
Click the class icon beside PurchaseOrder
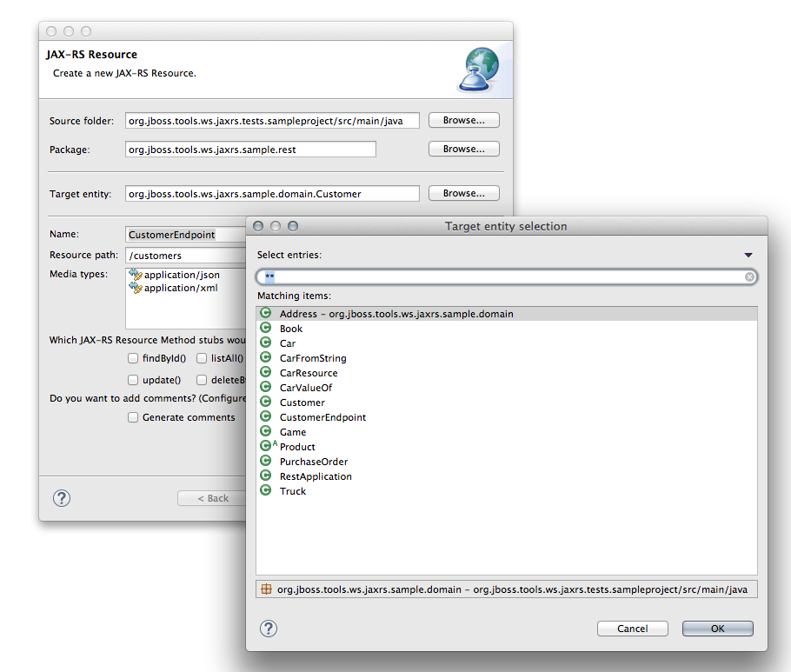(x=265, y=461)
